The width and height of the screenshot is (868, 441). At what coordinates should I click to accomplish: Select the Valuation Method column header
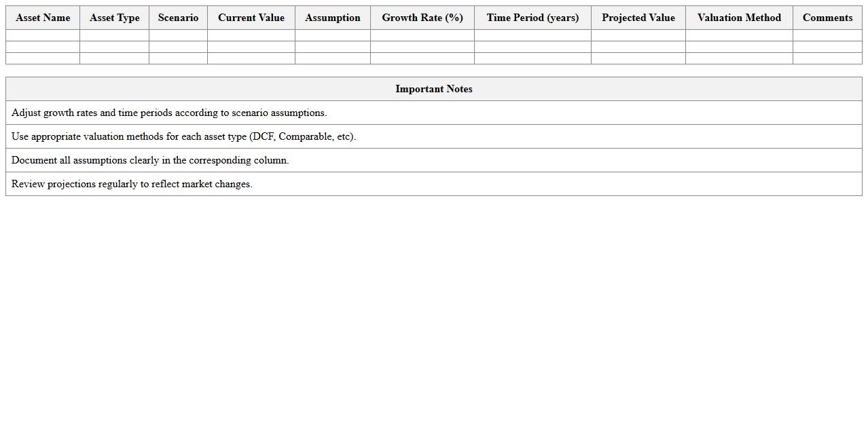[x=739, y=18]
